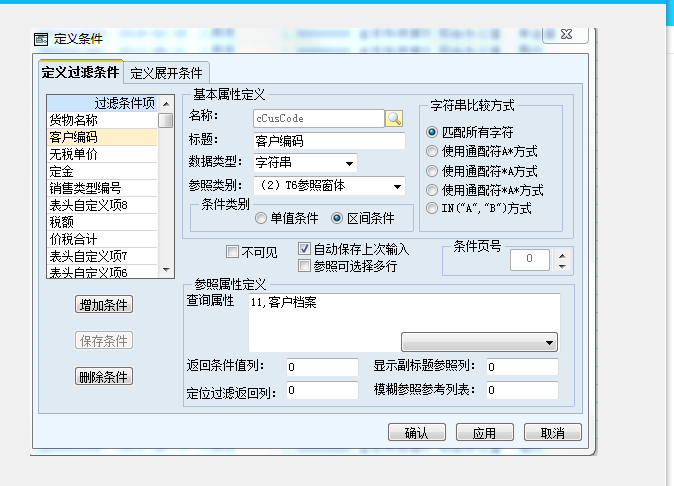Decrease 条件页号 with down arrow
This screenshot has width=674, height=486.
pos(562,266)
